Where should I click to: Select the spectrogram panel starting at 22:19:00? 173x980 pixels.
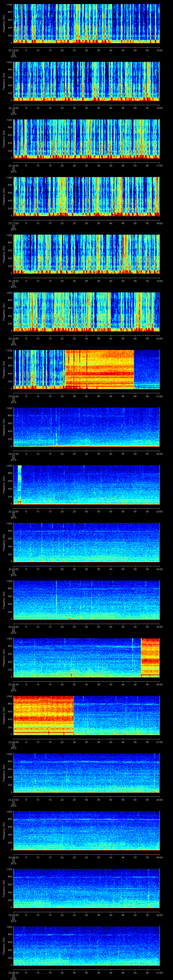point(87,312)
